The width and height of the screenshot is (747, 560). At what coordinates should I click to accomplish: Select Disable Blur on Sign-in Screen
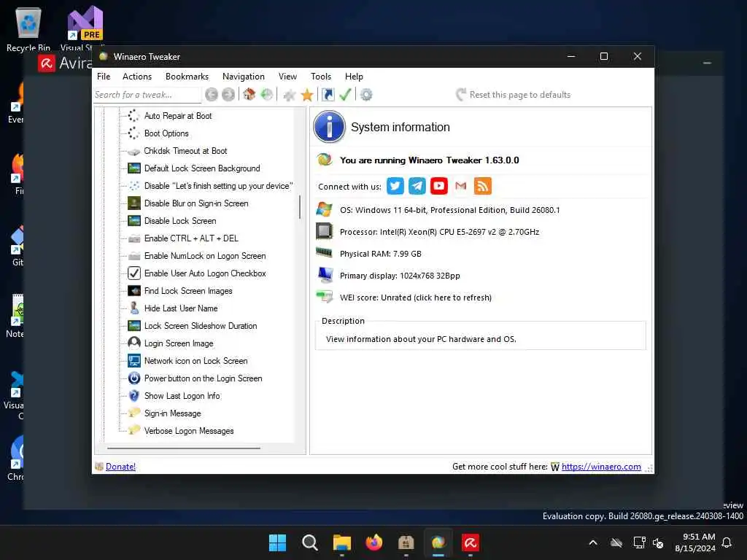pyautogui.click(x=196, y=203)
